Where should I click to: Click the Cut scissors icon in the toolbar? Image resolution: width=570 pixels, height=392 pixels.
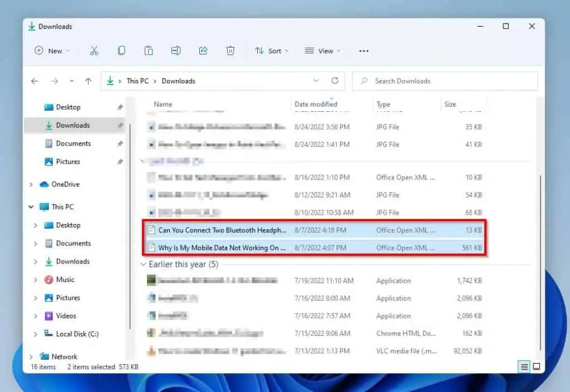[x=94, y=51]
